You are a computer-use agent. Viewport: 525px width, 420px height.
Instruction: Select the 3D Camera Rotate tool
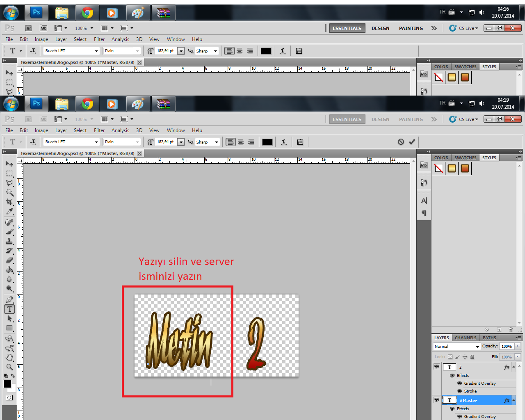tap(9, 348)
